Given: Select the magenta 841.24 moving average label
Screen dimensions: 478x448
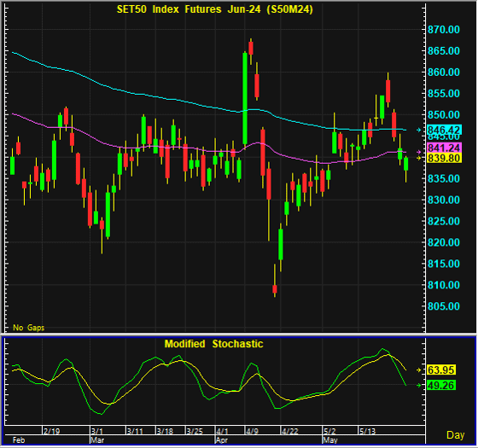Looking at the screenshot, I should coord(444,148).
